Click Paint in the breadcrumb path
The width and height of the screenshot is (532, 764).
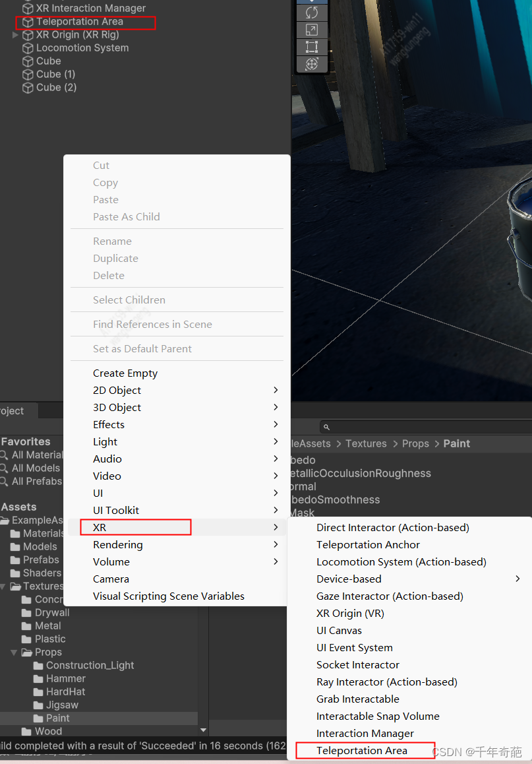[x=457, y=443]
